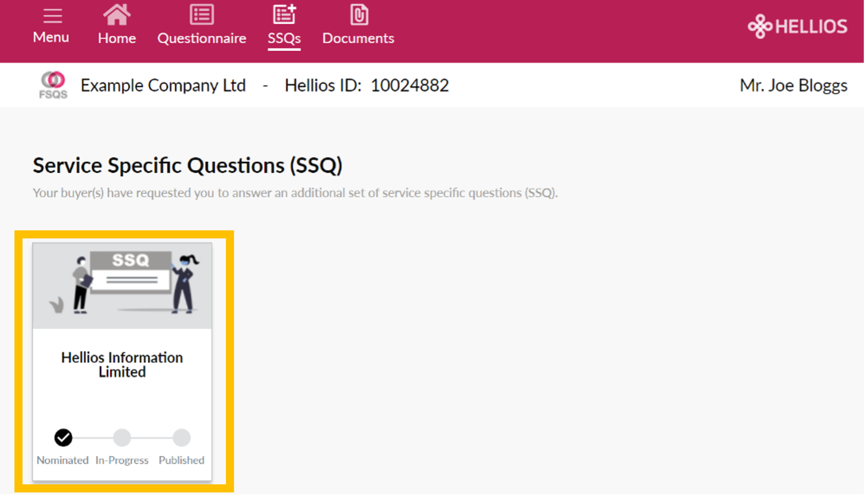Click the Service Specific Questions (SSQ) heading
The height and width of the screenshot is (497, 868).
tap(188, 166)
